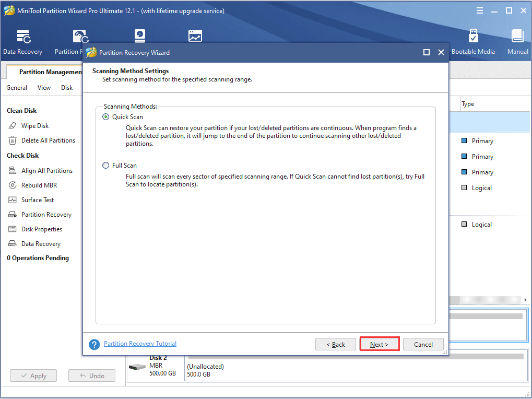Click the Surface Test icon
The image size is (532, 399).
point(13,200)
